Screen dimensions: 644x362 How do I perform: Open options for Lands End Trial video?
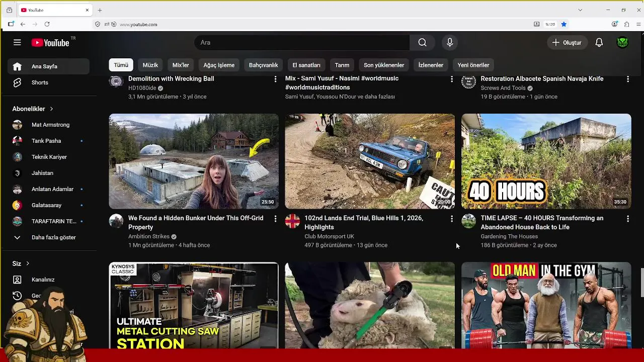[x=451, y=219]
